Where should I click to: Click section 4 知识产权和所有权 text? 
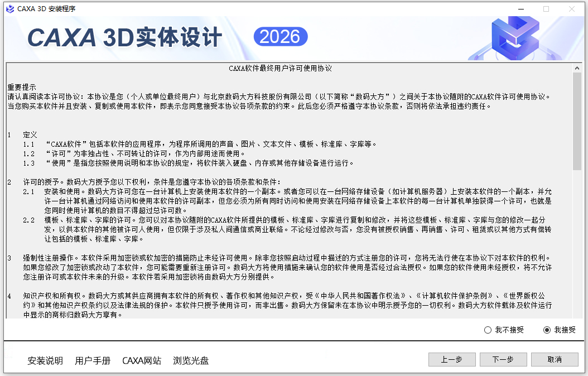click(x=287, y=305)
